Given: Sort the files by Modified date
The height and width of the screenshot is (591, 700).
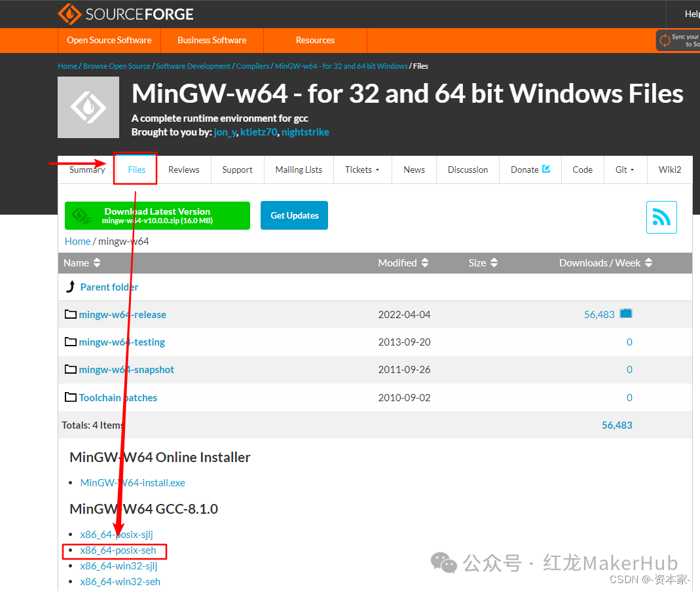Looking at the screenshot, I should click(403, 262).
